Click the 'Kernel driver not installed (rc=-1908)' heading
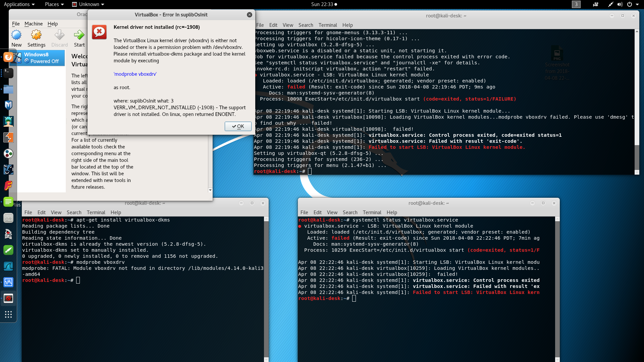 click(157, 27)
